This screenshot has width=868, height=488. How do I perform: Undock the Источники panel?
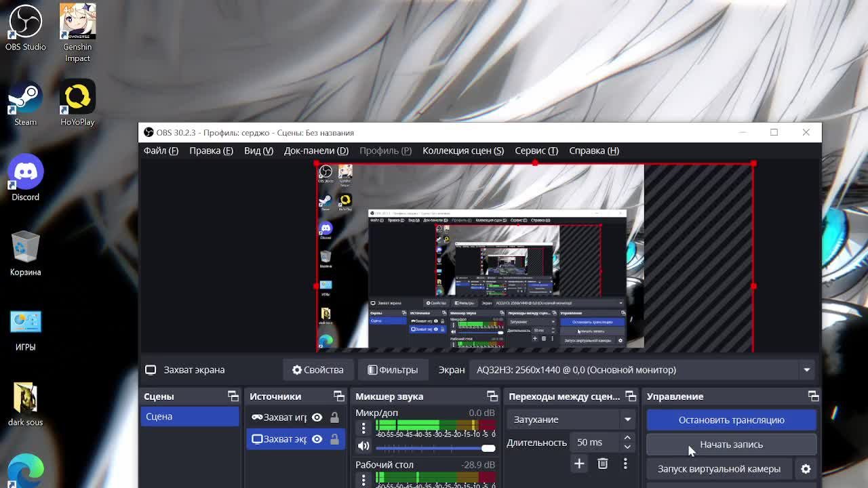[x=339, y=396]
